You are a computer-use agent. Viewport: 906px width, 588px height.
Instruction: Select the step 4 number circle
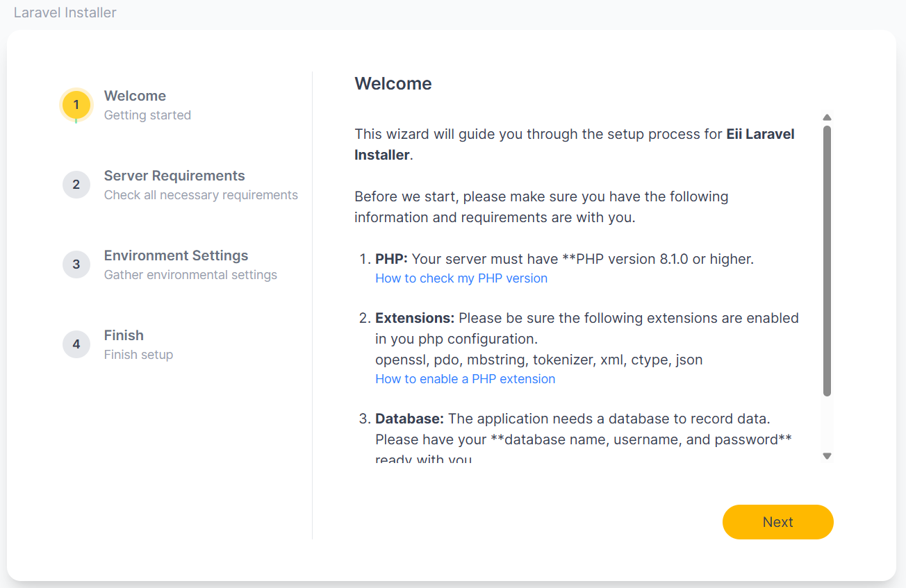(x=76, y=344)
